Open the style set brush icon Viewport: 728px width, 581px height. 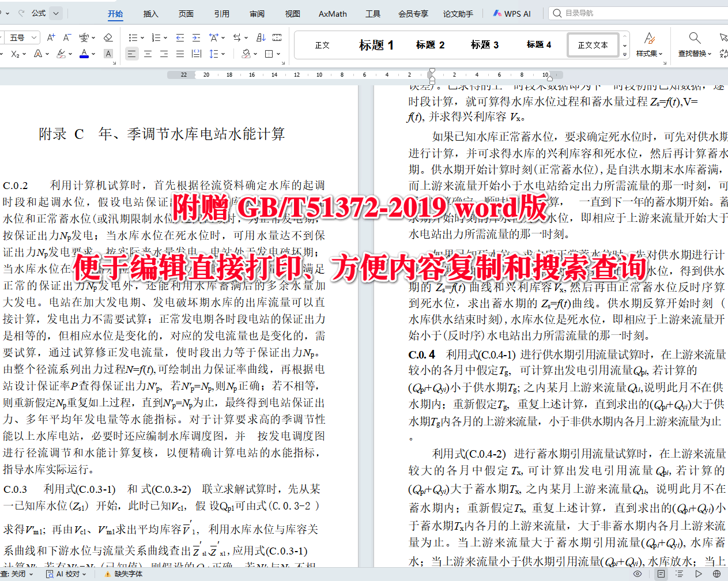(x=650, y=39)
